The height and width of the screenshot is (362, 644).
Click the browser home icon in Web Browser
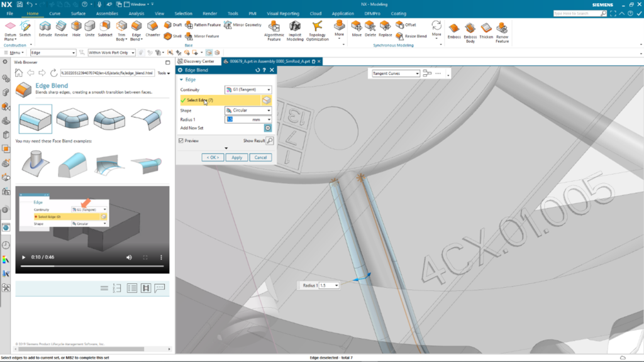pos(19,73)
